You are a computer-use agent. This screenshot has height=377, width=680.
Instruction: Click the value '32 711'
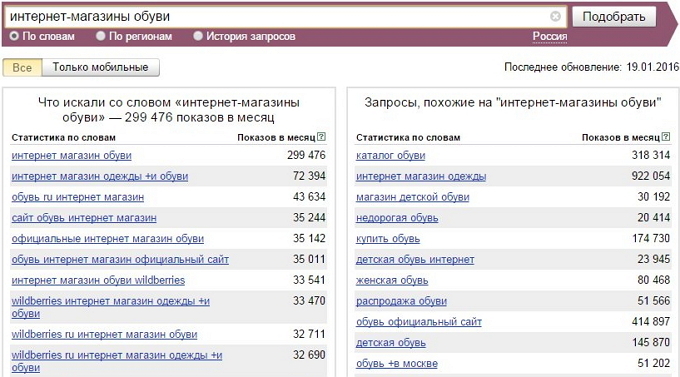309,334
